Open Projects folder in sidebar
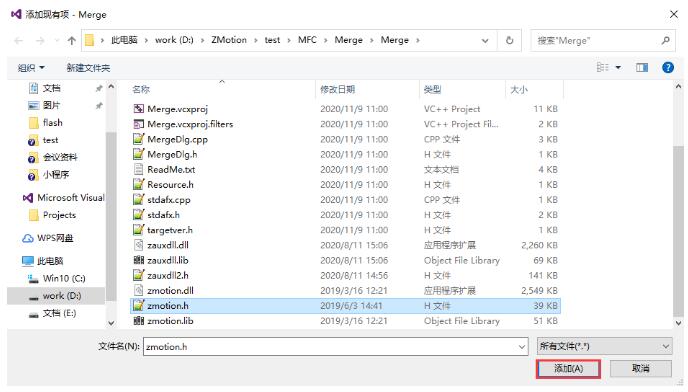The height and width of the screenshot is (392, 688). (x=52, y=215)
